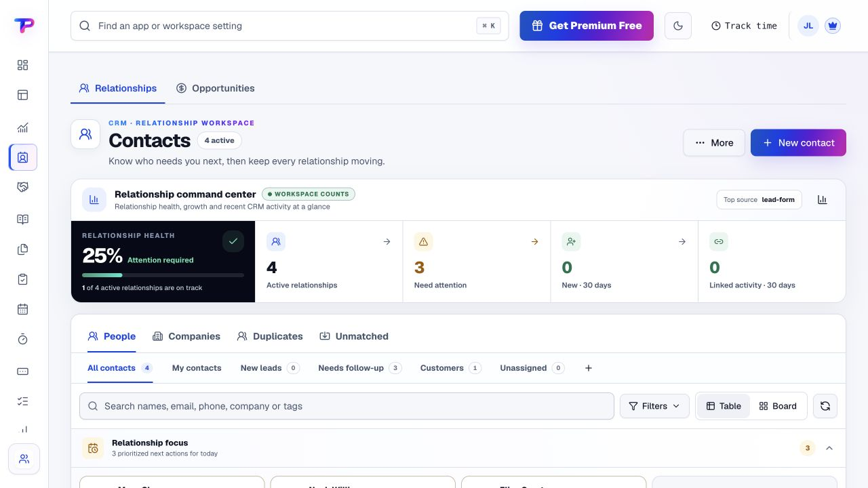Open the analytics chart icon in sidebar
The width and height of the screenshot is (868, 488).
22,127
